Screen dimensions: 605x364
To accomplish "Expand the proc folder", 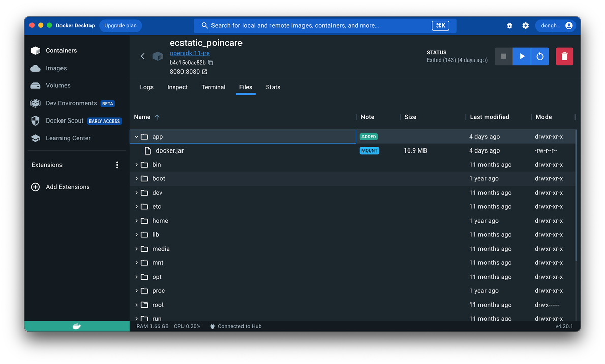I will click(136, 291).
